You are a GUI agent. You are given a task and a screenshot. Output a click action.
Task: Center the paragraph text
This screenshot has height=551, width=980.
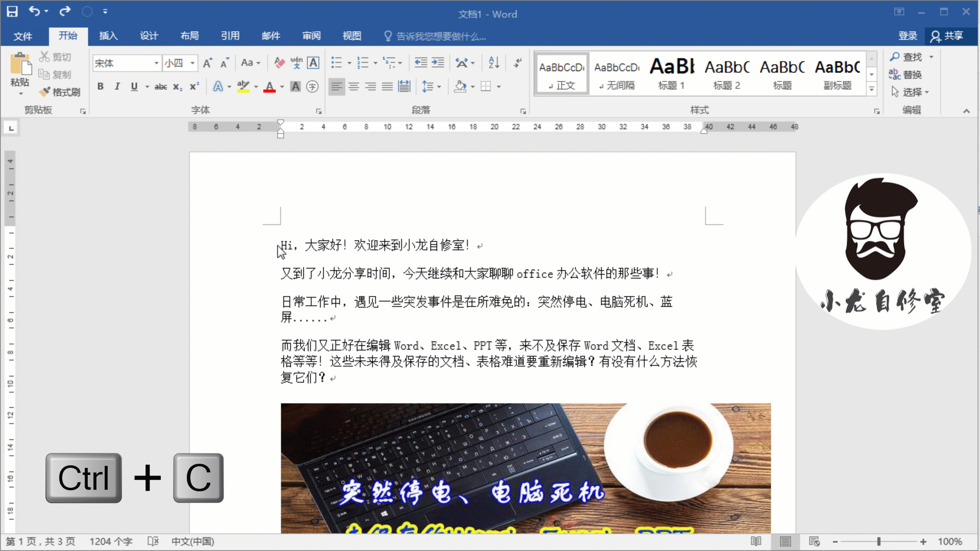tap(354, 87)
